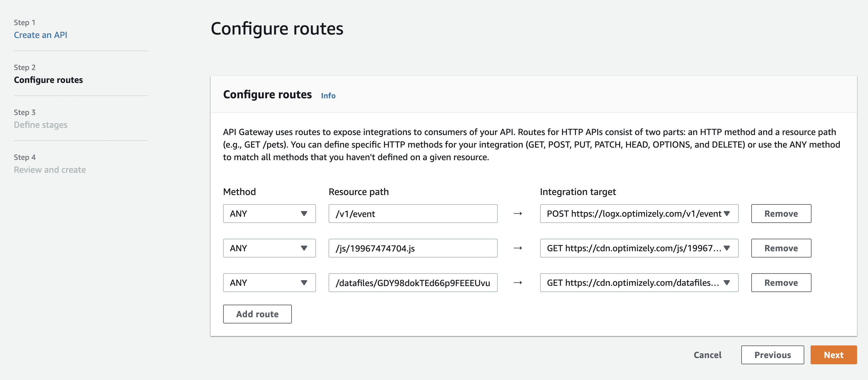Image resolution: width=868 pixels, height=380 pixels.
Task: Click the Next button
Action: [x=833, y=355]
